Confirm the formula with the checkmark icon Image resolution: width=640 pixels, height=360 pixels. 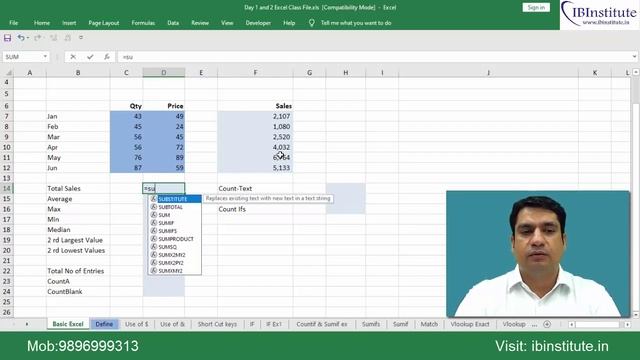tap(90, 57)
